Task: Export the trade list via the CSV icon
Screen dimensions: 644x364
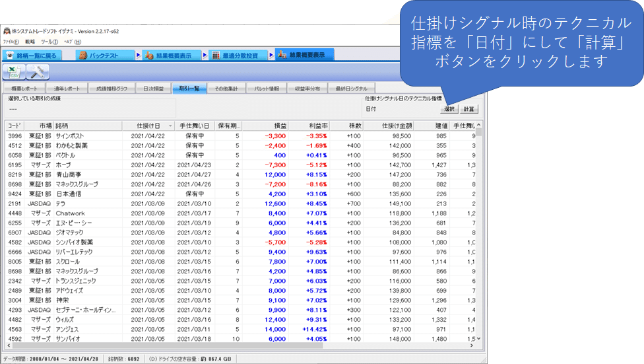Action: [x=14, y=72]
